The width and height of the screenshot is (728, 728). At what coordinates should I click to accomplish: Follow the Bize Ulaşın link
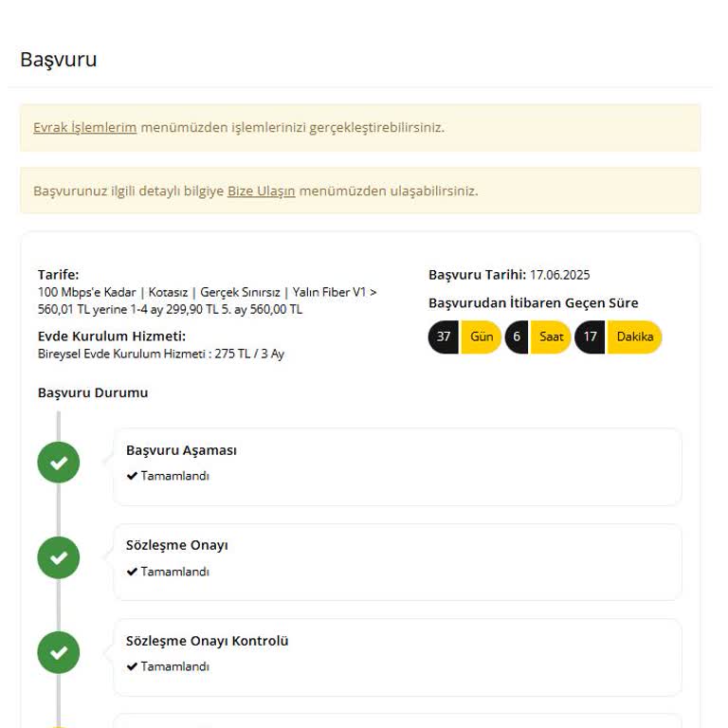[x=261, y=191]
